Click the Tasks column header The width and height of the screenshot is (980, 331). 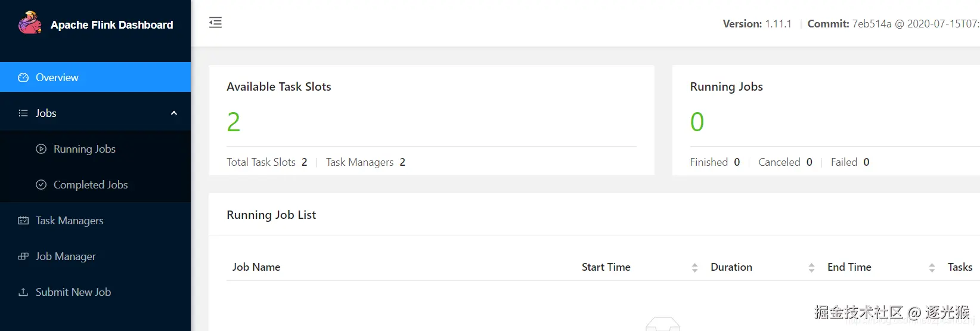[960, 267]
